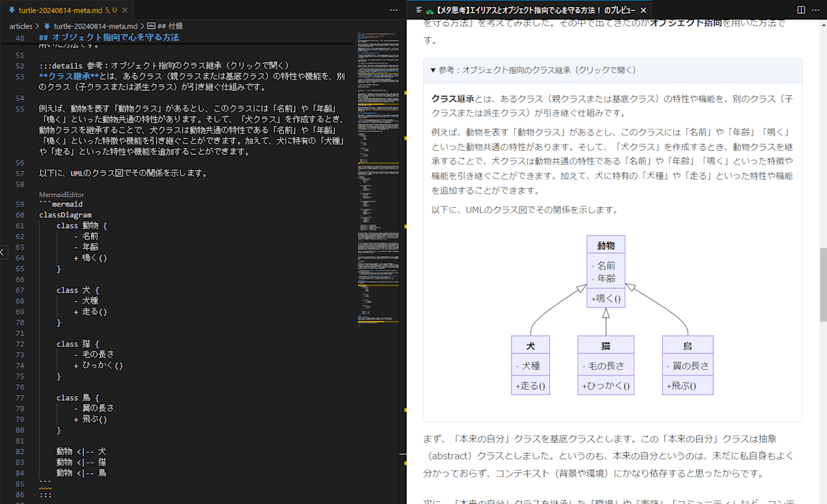Click the ":::details 参考" line in editor
Image resolution: width=827 pixels, height=504 pixels.
click(x=164, y=65)
